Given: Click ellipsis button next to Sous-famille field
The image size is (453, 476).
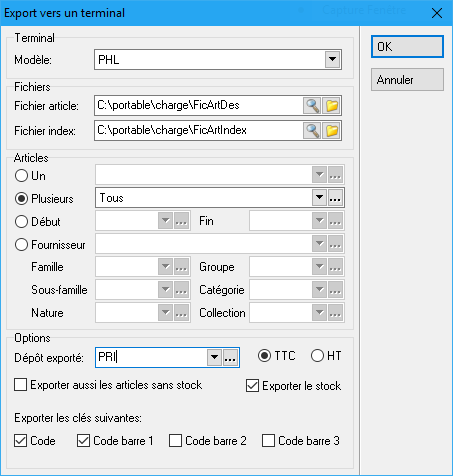Looking at the screenshot, I should pyautogui.click(x=181, y=290).
